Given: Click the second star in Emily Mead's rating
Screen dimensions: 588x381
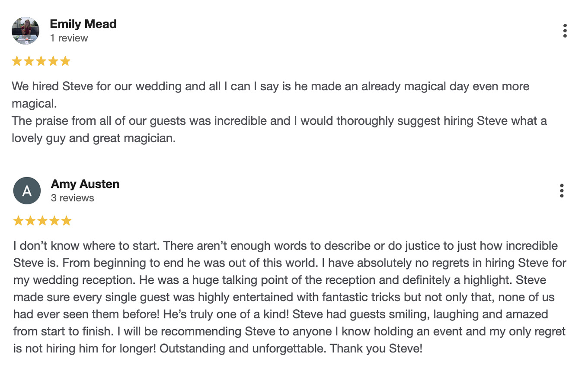Looking at the screenshot, I should 29,60.
